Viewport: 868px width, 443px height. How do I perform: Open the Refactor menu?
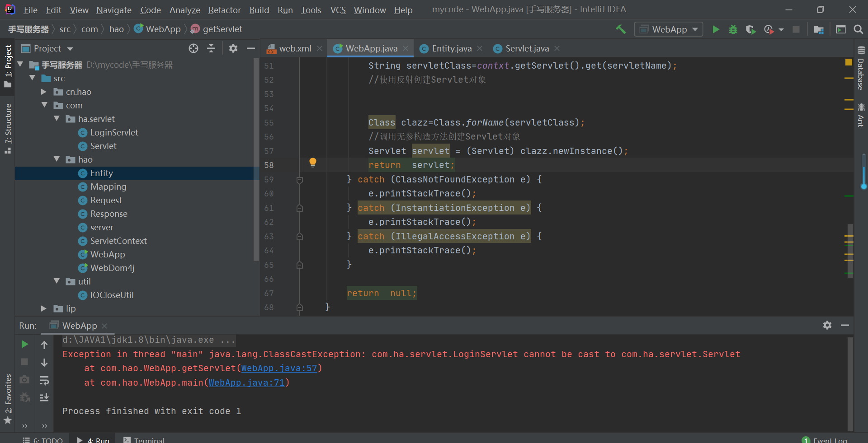(224, 10)
